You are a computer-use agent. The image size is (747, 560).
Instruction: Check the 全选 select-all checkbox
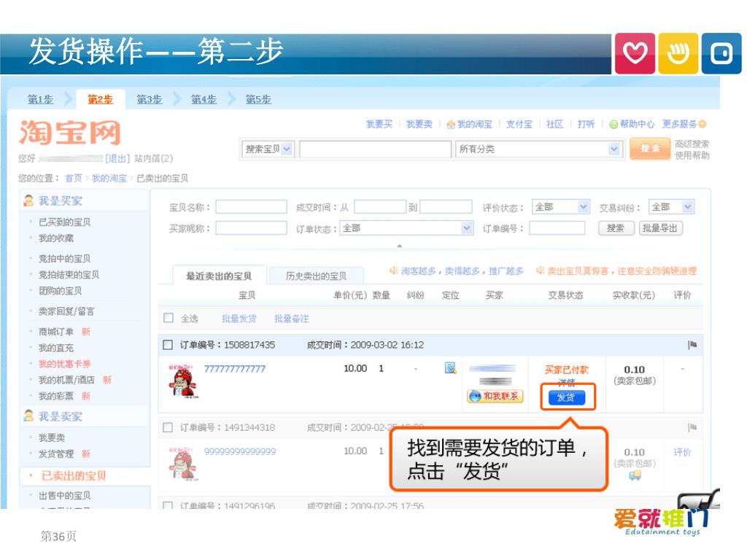point(169,318)
